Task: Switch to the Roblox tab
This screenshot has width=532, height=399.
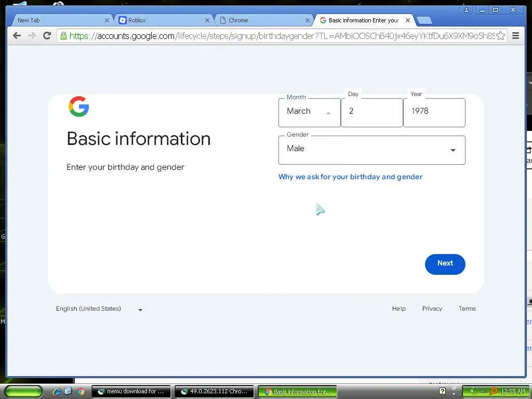Action: tap(163, 20)
